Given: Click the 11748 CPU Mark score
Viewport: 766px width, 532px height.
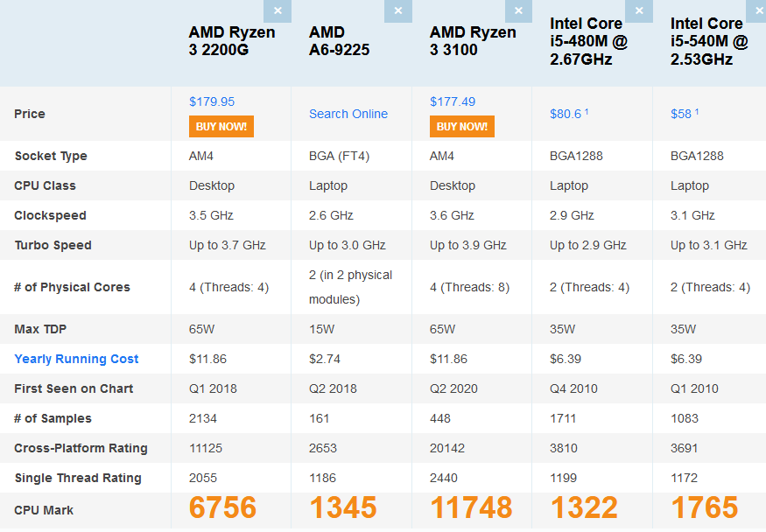Looking at the screenshot, I should [x=471, y=507].
